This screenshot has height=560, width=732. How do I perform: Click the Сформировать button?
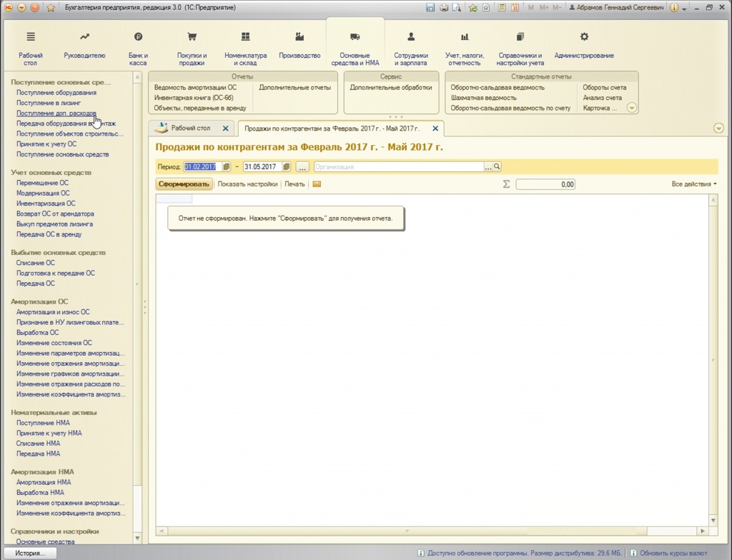184,184
